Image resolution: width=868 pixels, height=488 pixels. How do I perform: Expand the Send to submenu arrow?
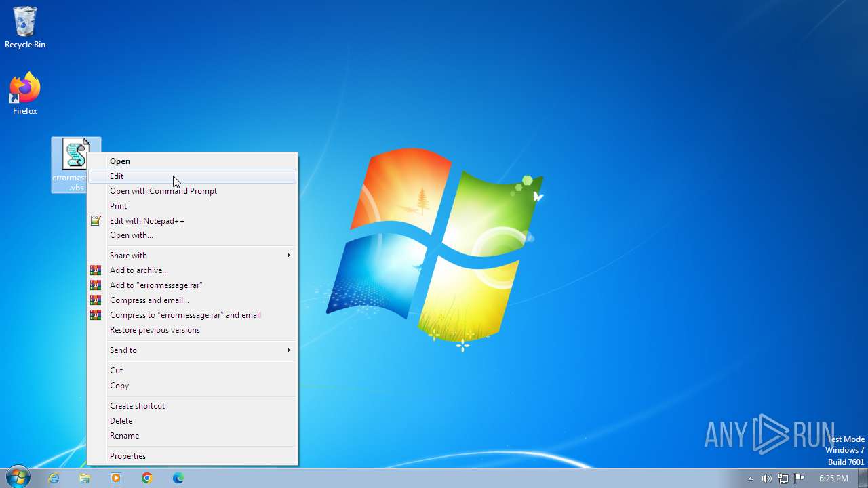pyautogui.click(x=288, y=350)
